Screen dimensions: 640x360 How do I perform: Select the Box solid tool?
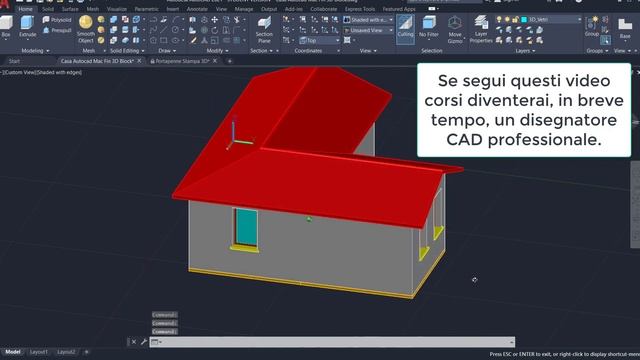point(6,27)
